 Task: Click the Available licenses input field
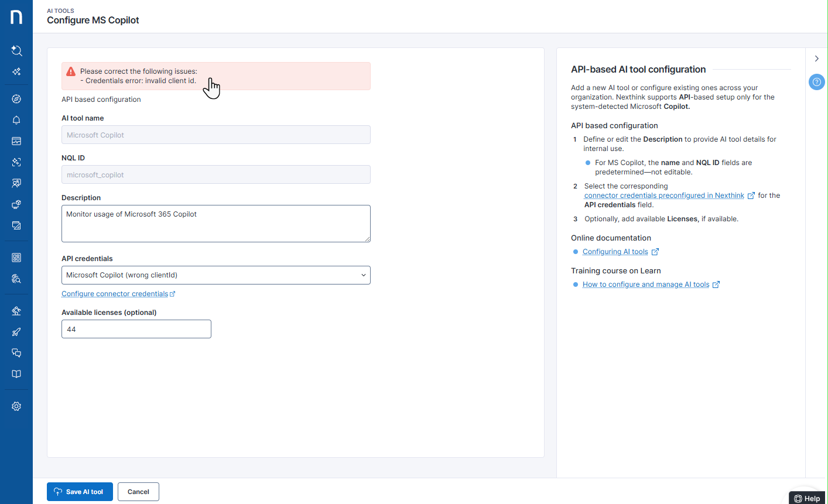point(136,329)
